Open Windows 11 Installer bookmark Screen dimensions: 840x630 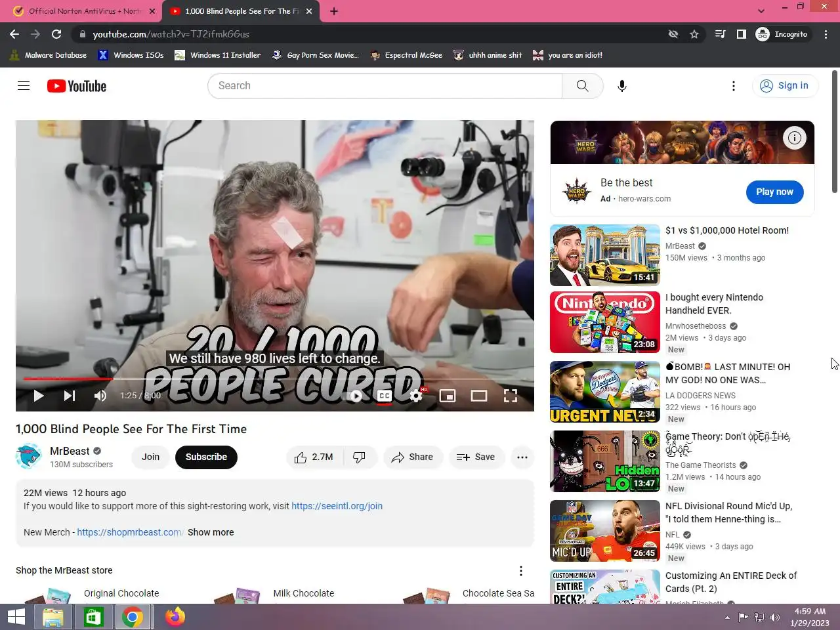(218, 55)
